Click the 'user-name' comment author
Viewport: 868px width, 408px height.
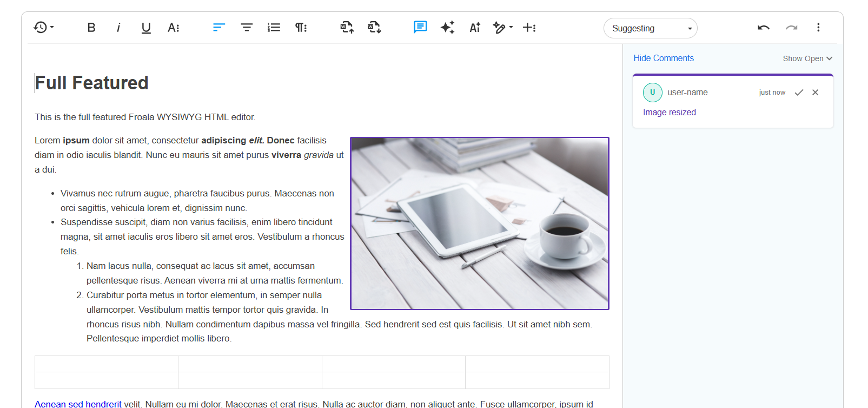point(687,93)
